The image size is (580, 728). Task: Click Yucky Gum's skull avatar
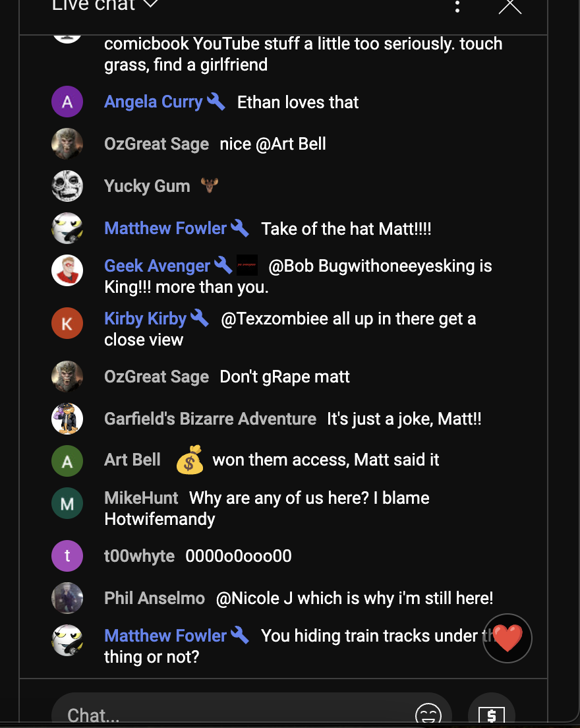point(67,186)
